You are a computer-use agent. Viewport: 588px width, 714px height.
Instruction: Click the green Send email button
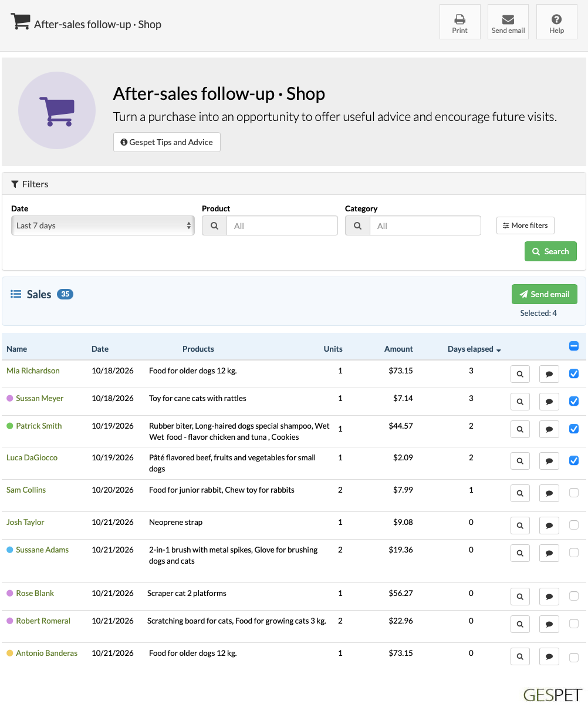coord(545,294)
